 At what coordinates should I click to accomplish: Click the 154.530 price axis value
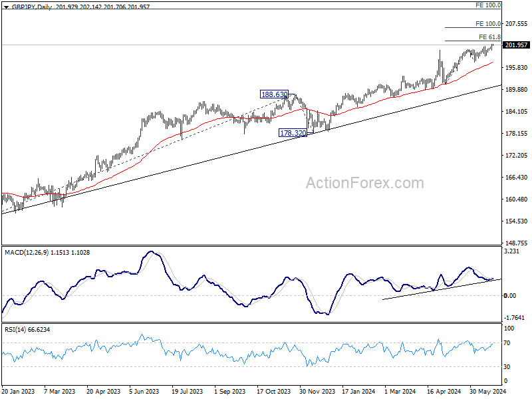tap(517, 221)
